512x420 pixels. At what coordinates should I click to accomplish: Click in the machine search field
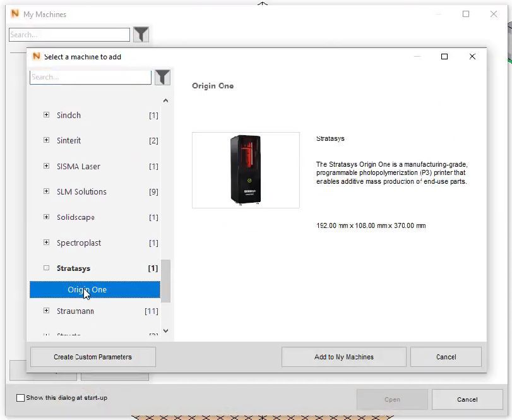90,77
